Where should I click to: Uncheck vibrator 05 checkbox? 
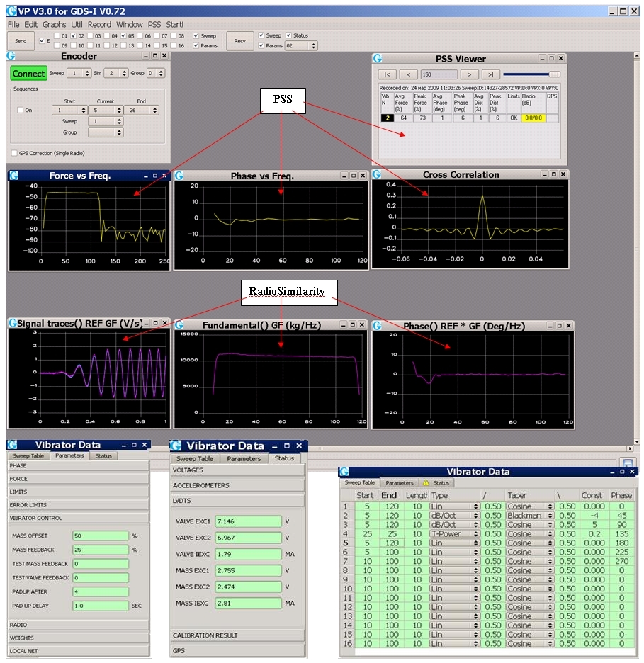click(123, 36)
